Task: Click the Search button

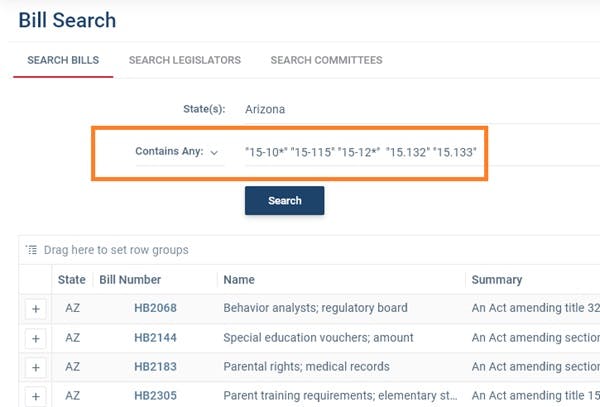Action: pyautogui.click(x=284, y=200)
